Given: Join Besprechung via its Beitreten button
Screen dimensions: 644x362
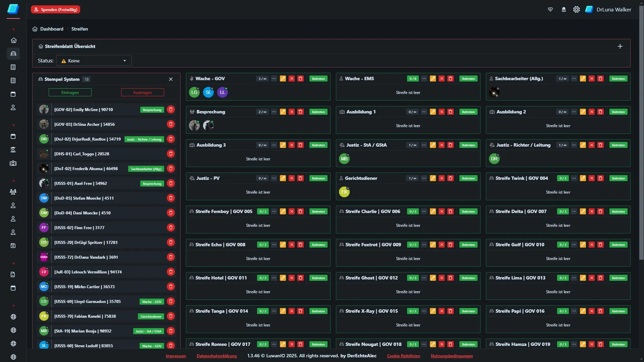Looking at the screenshot, I should click(318, 112).
